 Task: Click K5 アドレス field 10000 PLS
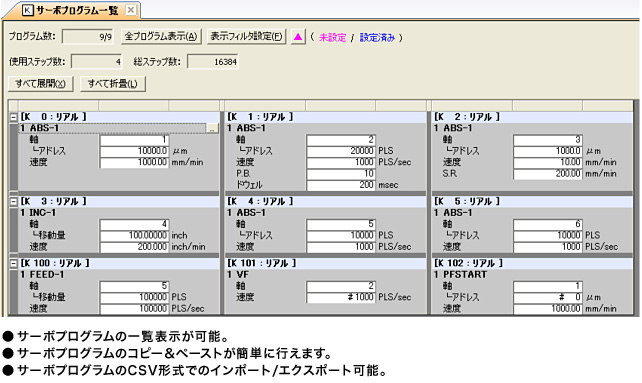click(x=548, y=236)
